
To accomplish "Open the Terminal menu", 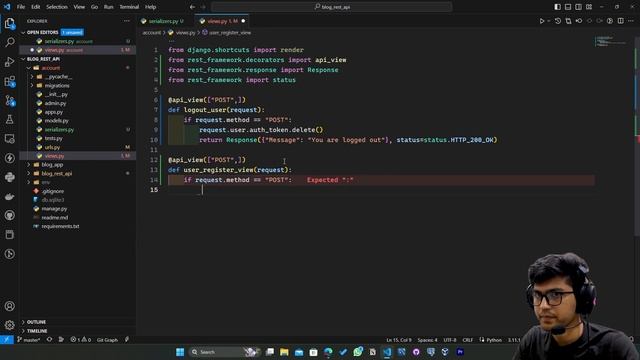I will coord(129,7).
